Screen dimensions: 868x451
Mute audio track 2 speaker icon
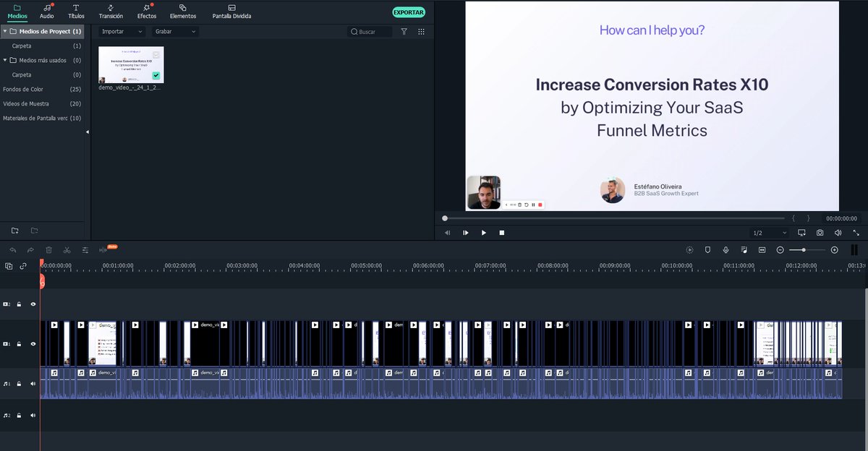(x=33, y=416)
